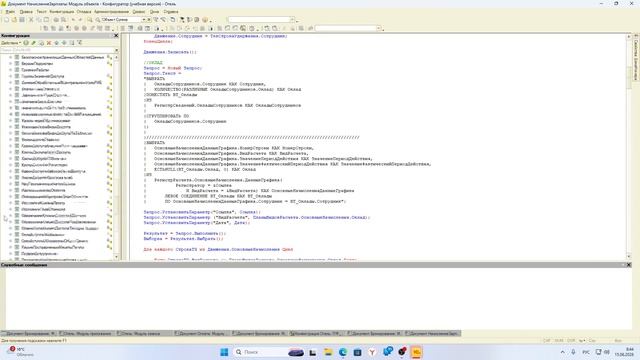Click the code line 'Запрос = Новый Запрос;'
The width and height of the screenshot is (640, 360).
point(173,68)
